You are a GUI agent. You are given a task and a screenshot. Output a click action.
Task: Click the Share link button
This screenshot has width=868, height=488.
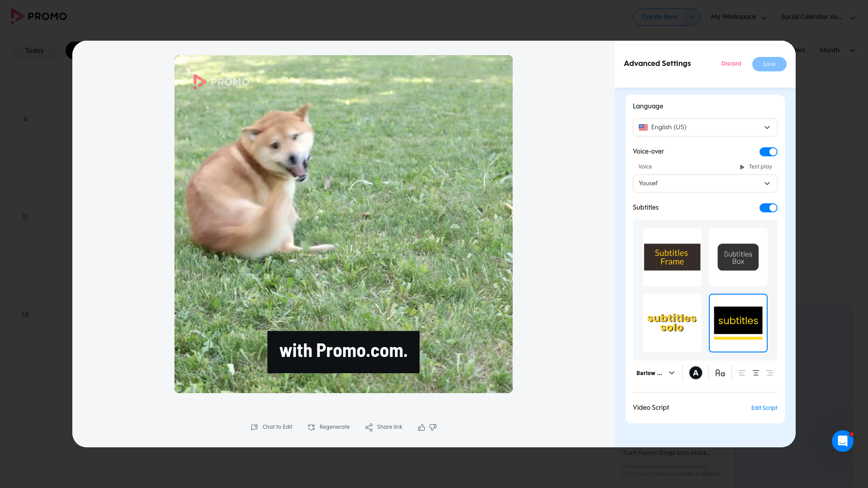(384, 427)
